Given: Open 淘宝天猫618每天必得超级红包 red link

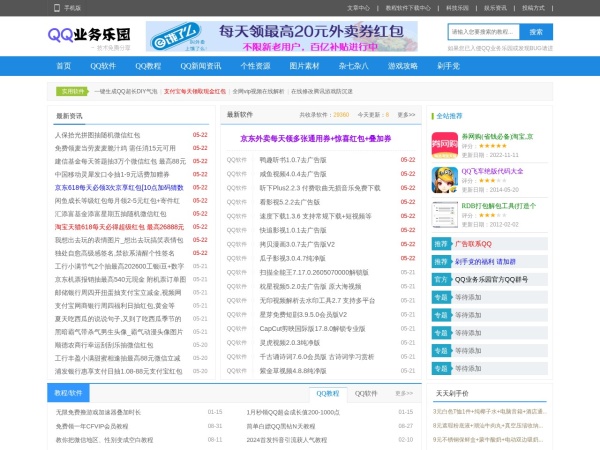Looking at the screenshot, I should coord(119,227).
